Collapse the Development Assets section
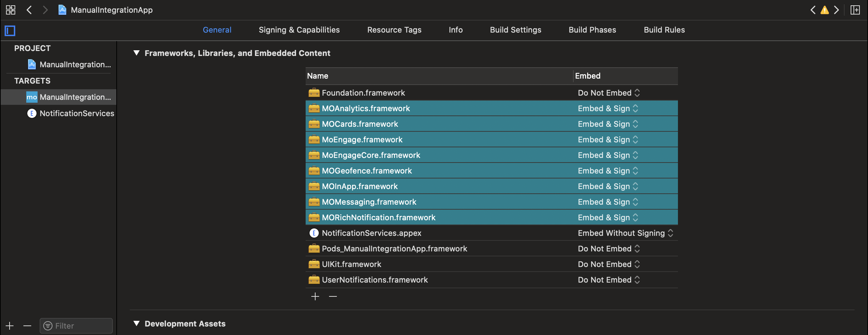This screenshot has height=335, width=868. (x=137, y=323)
